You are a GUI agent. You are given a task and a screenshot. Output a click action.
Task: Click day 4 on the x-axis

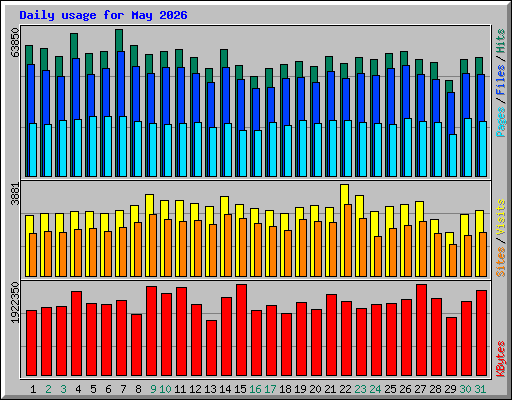(78, 389)
